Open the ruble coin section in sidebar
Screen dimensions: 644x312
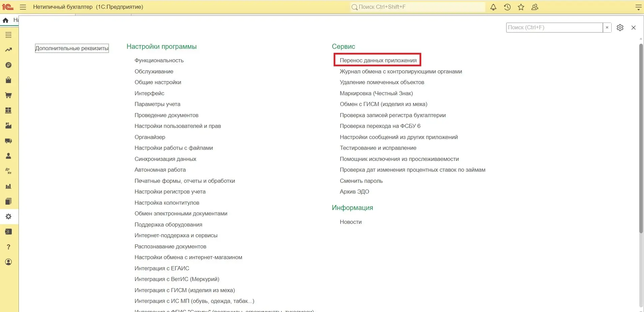click(8, 65)
